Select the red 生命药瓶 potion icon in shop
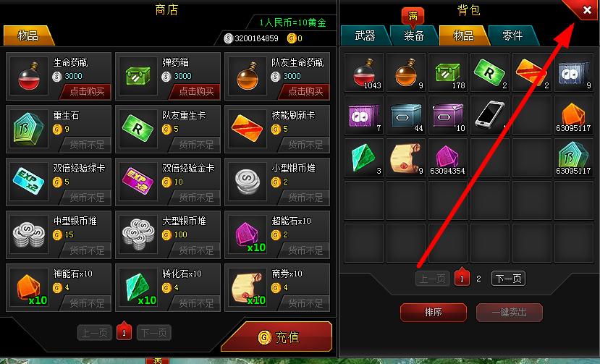This screenshot has height=364, width=600. coord(29,76)
